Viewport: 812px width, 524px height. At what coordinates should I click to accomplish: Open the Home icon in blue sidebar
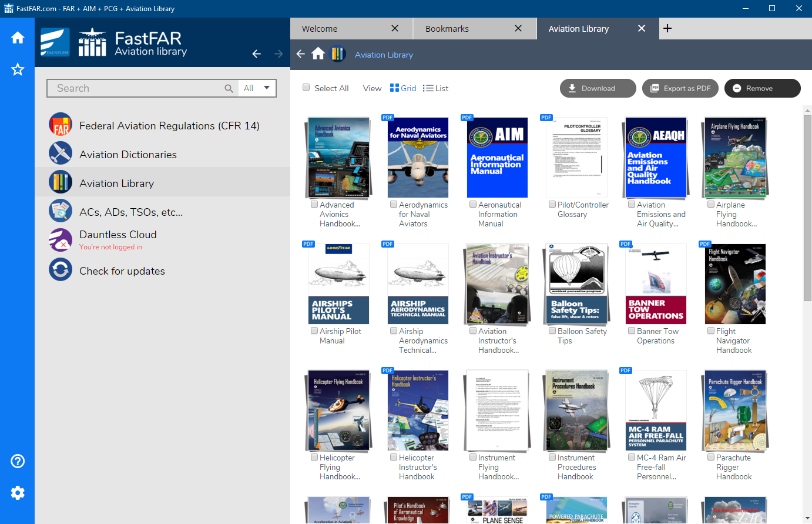click(18, 38)
